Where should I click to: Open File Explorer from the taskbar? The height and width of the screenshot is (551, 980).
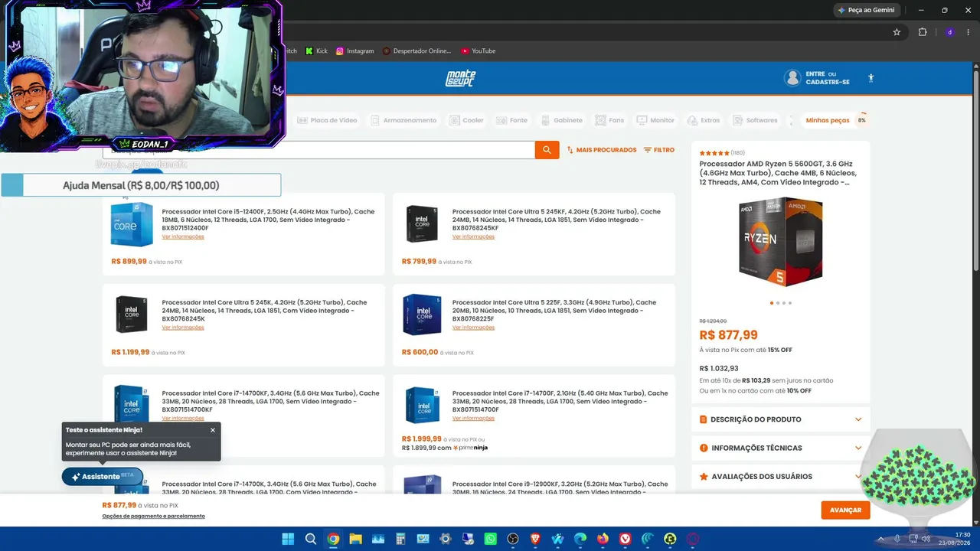[355, 539]
